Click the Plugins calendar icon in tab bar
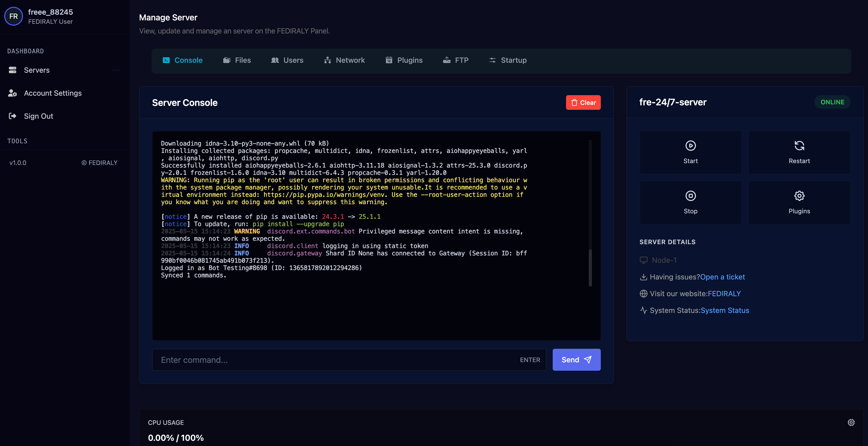The image size is (868, 446). tap(389, 60)
